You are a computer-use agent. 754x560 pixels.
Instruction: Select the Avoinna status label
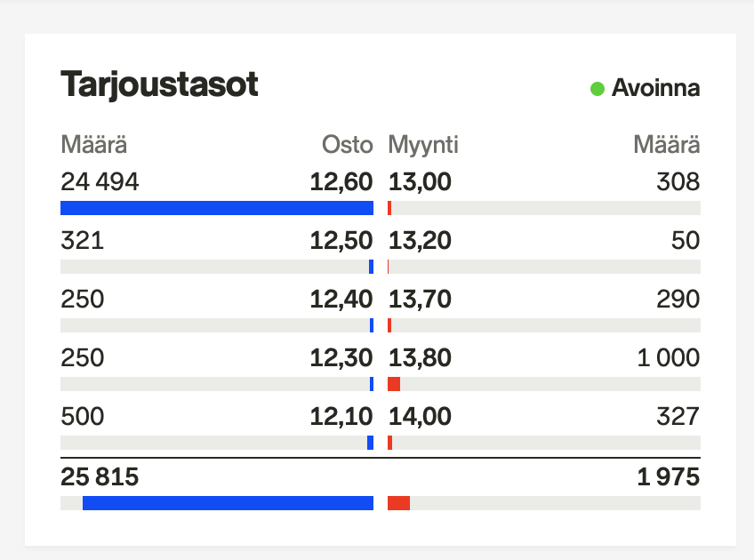pos(655,88)
